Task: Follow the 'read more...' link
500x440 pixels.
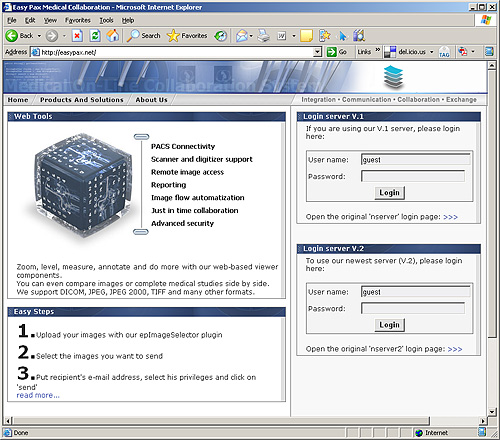Action: 38,395
